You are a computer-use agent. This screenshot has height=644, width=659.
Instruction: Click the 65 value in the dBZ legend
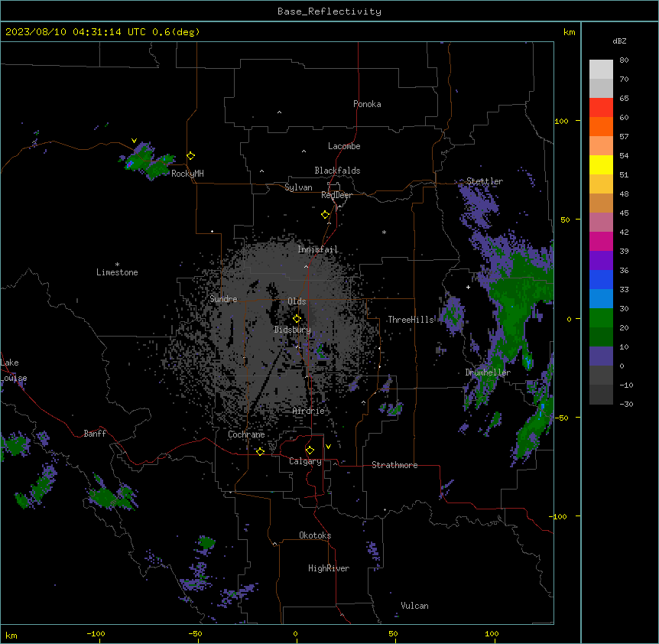[624, 99]
